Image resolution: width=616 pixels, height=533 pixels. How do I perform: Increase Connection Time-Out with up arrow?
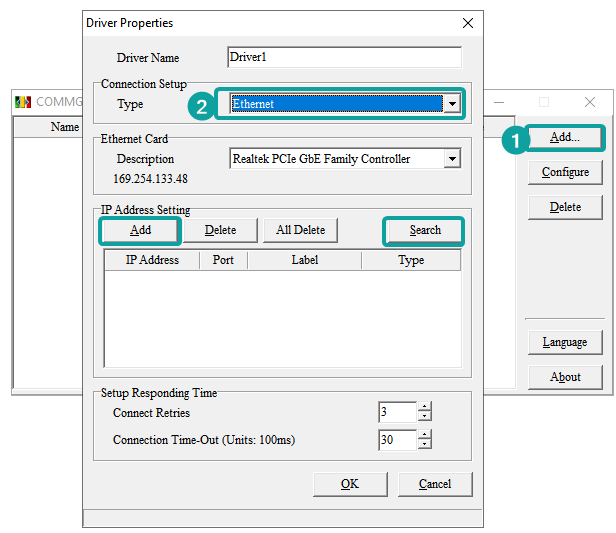coord(425,435)
